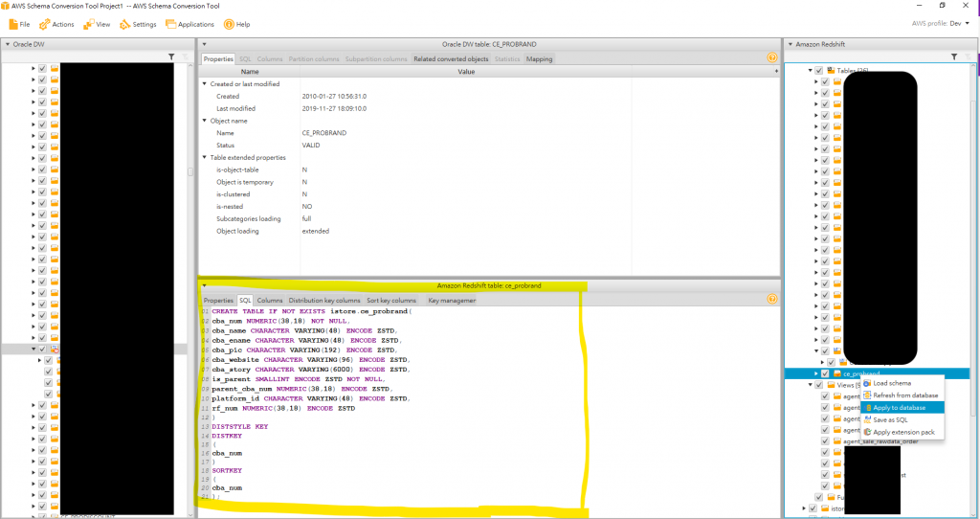980x519 pixels.
Task: Open Properties tab of Oracle DW table pane
Action: (x=218, y=58)
